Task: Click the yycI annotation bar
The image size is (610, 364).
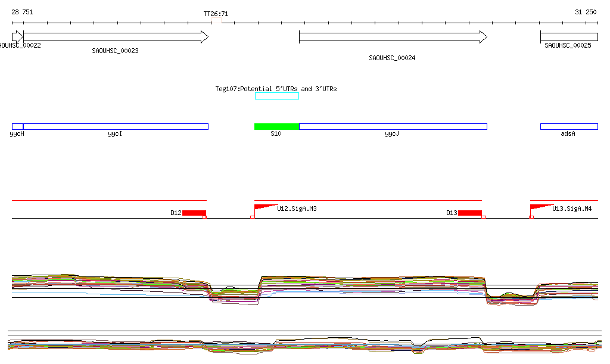Action: 116,126
